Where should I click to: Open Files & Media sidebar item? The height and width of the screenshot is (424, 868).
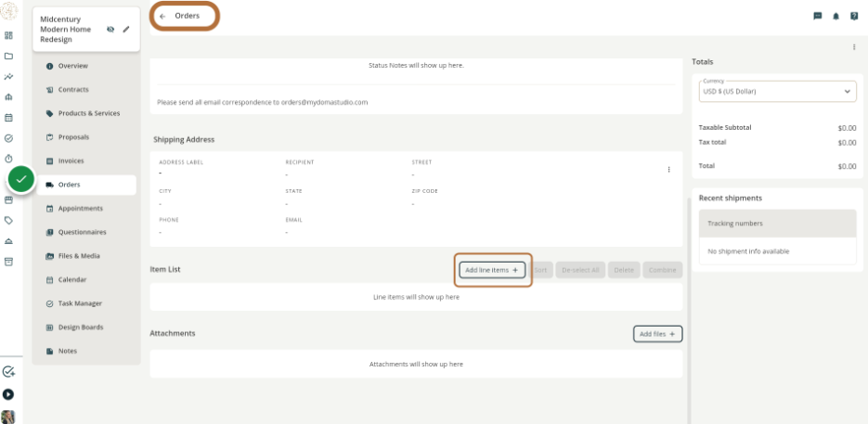click(x=86, y=256)
